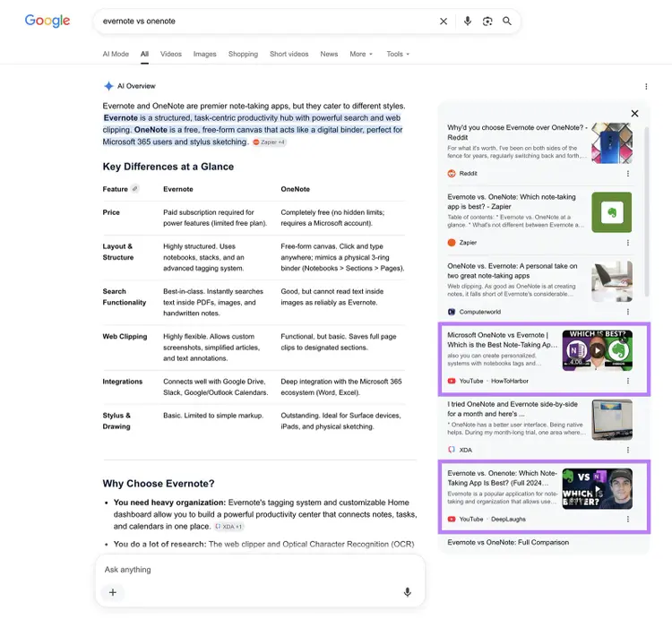672x619 pixels.
Task: Click the XDA article screen thumbnail
Action: click(612, 419)
